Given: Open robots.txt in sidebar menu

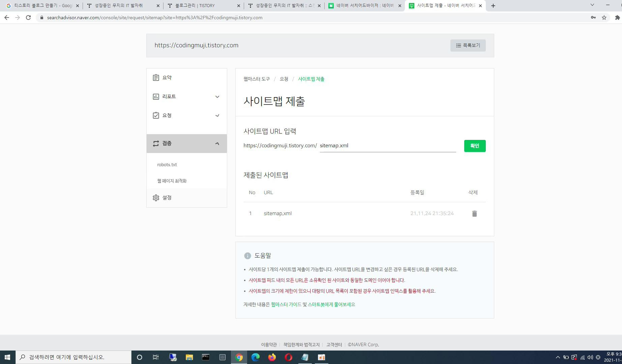Looking at the screenshot, I should pyautogui.click(x=167, y=165).
